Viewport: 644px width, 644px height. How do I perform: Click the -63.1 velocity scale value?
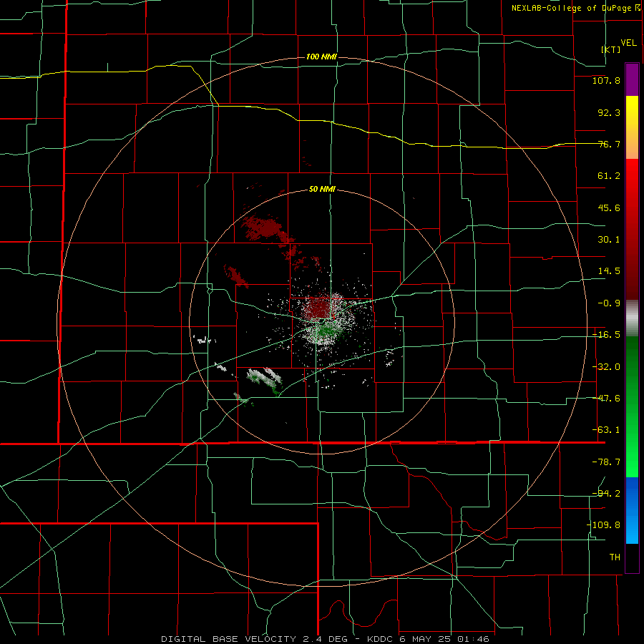click(606, 430)
